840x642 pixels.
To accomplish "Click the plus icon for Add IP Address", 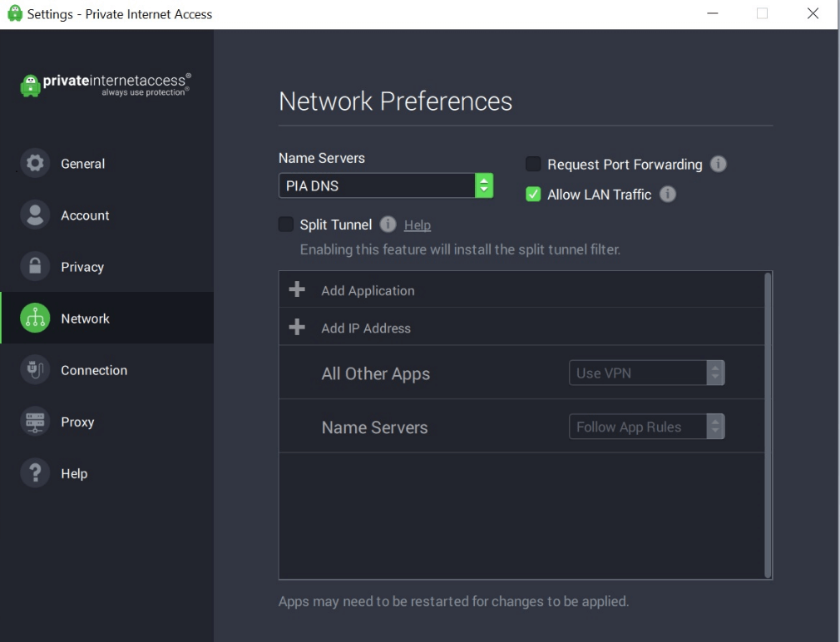I will [297, 327].
